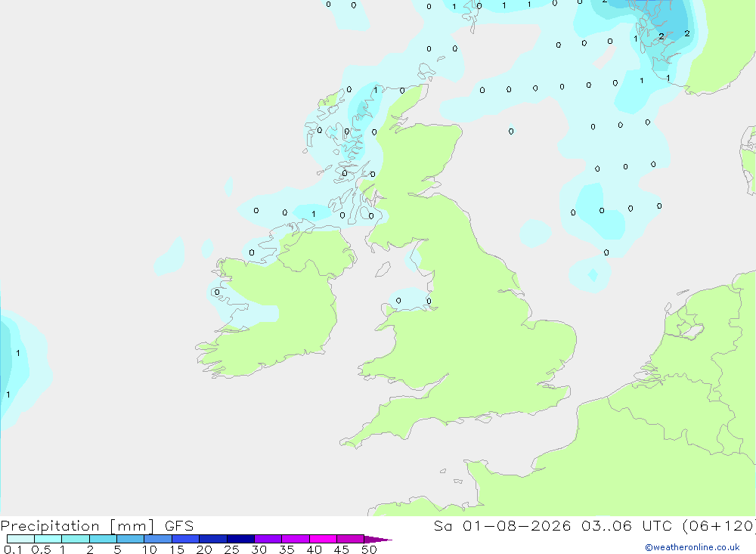Click the "35" legend label

(287, 549)
